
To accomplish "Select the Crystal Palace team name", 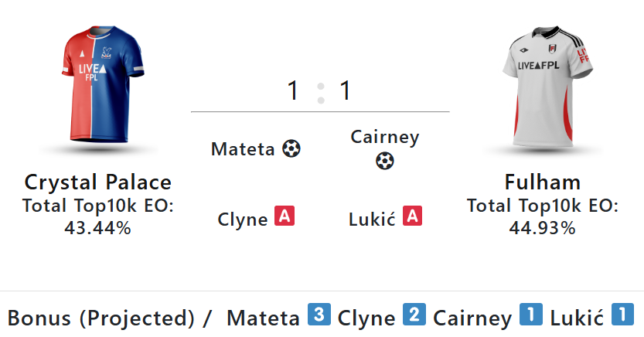I will pos(97,182).
